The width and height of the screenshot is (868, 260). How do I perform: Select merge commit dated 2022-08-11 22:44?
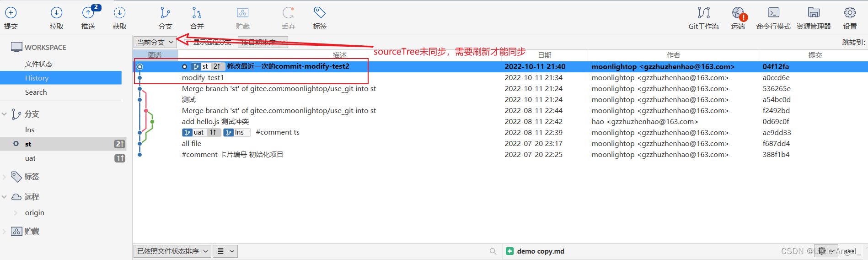(500, 111)
